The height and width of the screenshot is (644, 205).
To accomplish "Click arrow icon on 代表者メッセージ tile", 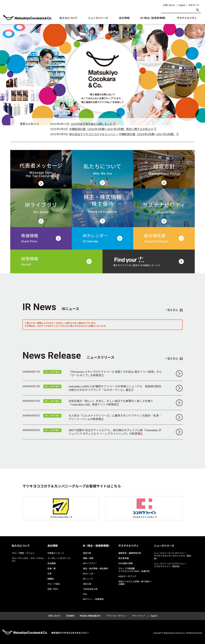I will click(41, 183).
